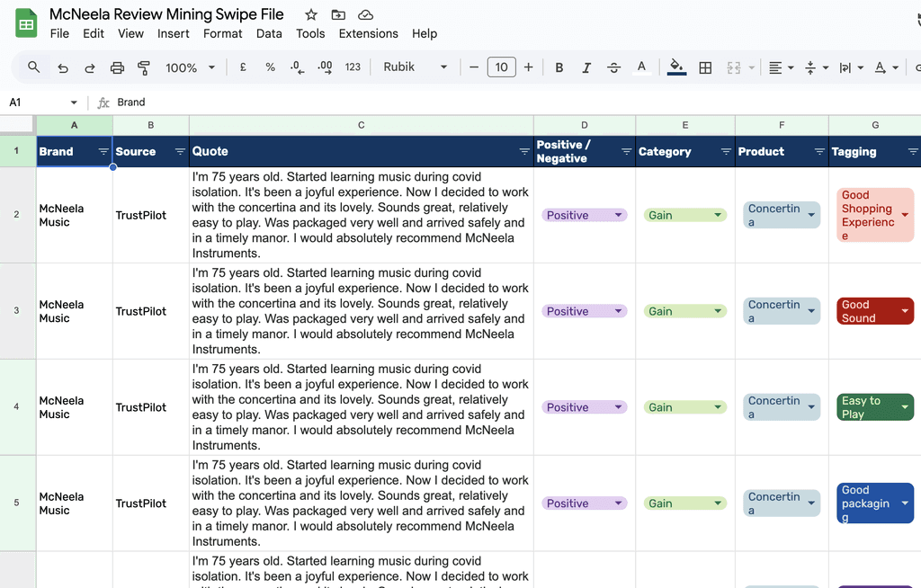Viewport: 921px width, 588px height.
Task: Open the Edit menu
Action: 94,33
